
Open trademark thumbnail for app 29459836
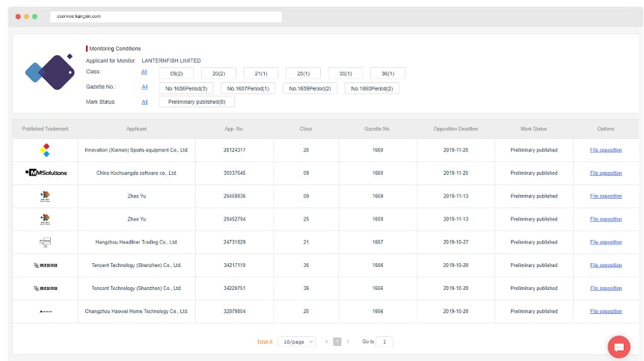pos(45,196)
